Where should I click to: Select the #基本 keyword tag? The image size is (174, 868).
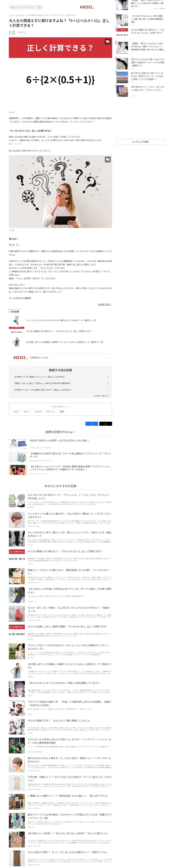62,411
